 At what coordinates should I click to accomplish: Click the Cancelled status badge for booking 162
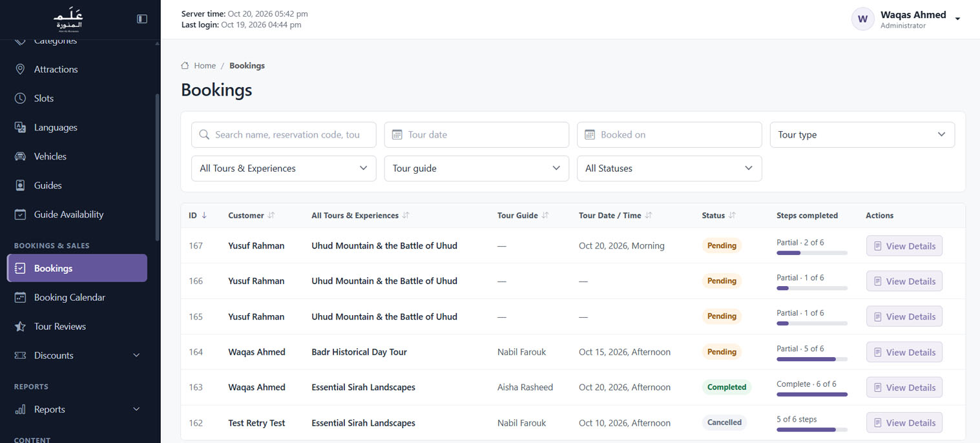(724, 422)
